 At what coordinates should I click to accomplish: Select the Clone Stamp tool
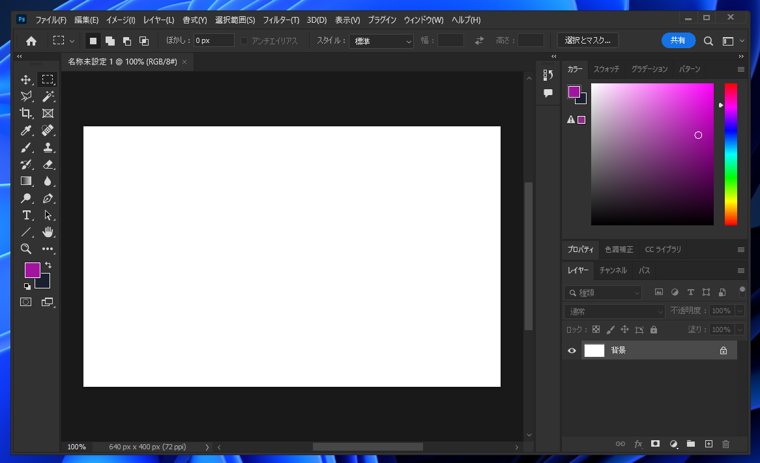(x=48, y=147)
